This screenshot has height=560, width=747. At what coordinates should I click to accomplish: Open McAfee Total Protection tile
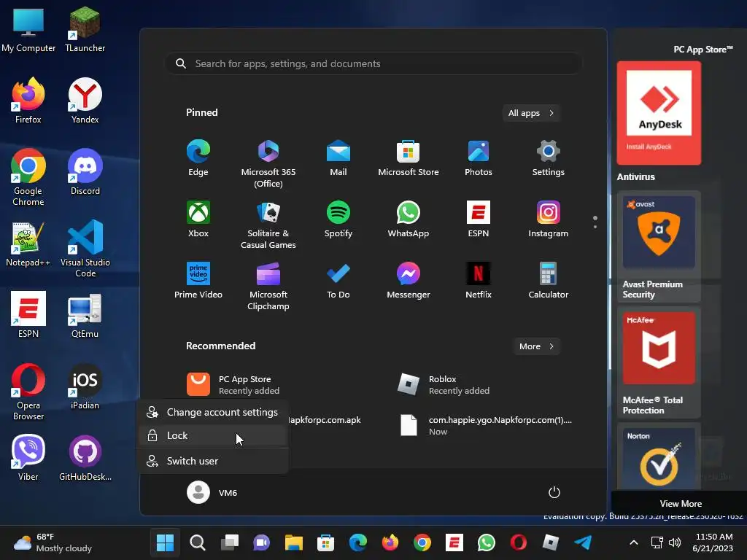[x=659, y=362]
